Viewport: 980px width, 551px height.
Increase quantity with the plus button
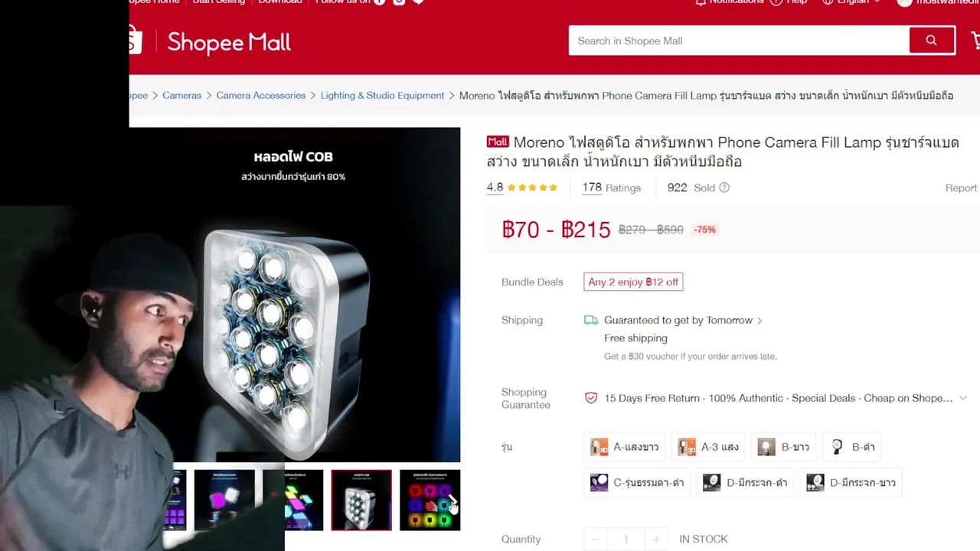click(656, 540)
